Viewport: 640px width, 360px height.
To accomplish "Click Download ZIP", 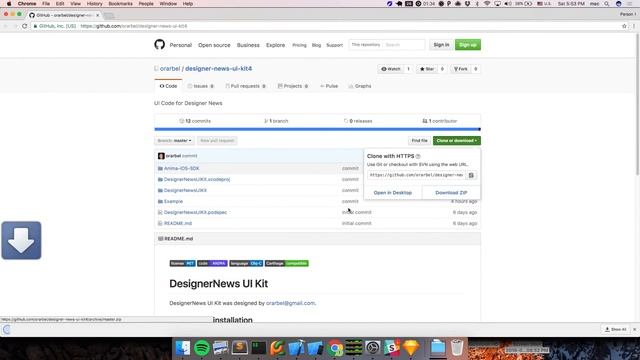I will 451,193.
